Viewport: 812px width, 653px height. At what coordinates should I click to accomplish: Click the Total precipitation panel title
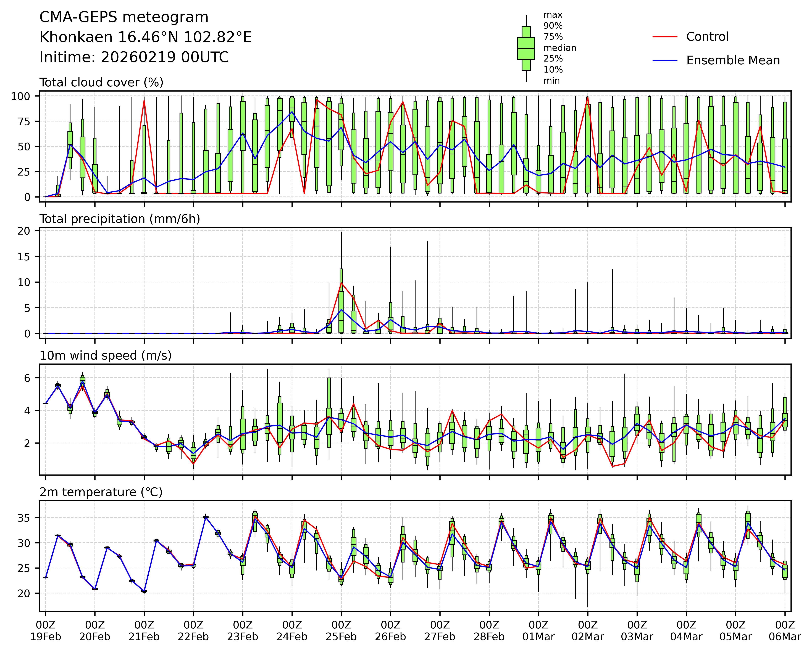pyautogui.click(x=120, y=219)
